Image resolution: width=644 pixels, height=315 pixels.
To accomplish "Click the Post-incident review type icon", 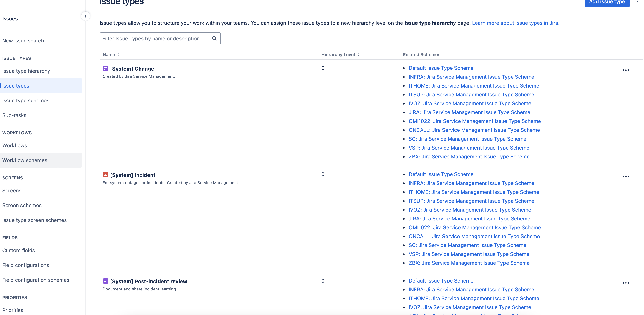I will (x=106, y=281).
